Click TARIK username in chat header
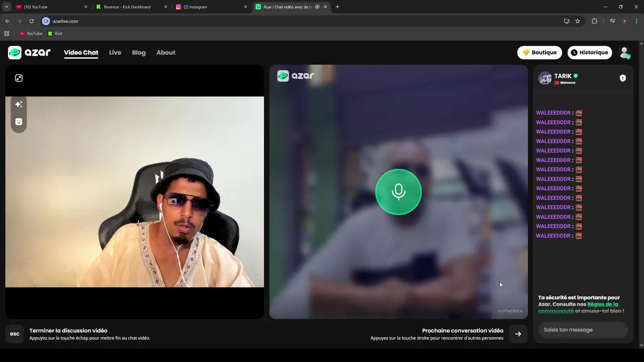 pyautogui.click(x=563, y=76)
